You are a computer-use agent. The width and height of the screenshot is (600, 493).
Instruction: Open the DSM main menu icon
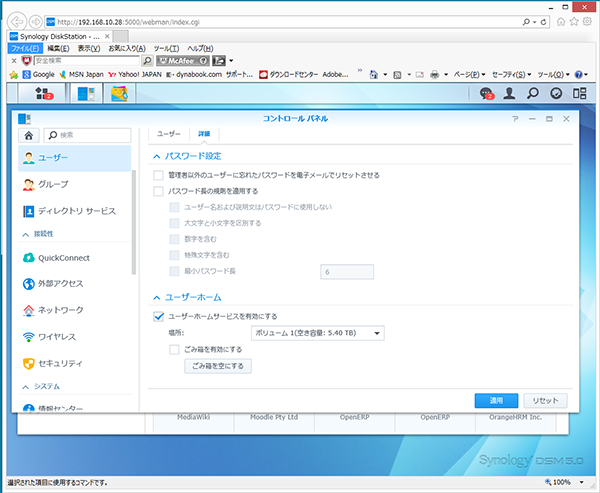pos(42,93)
